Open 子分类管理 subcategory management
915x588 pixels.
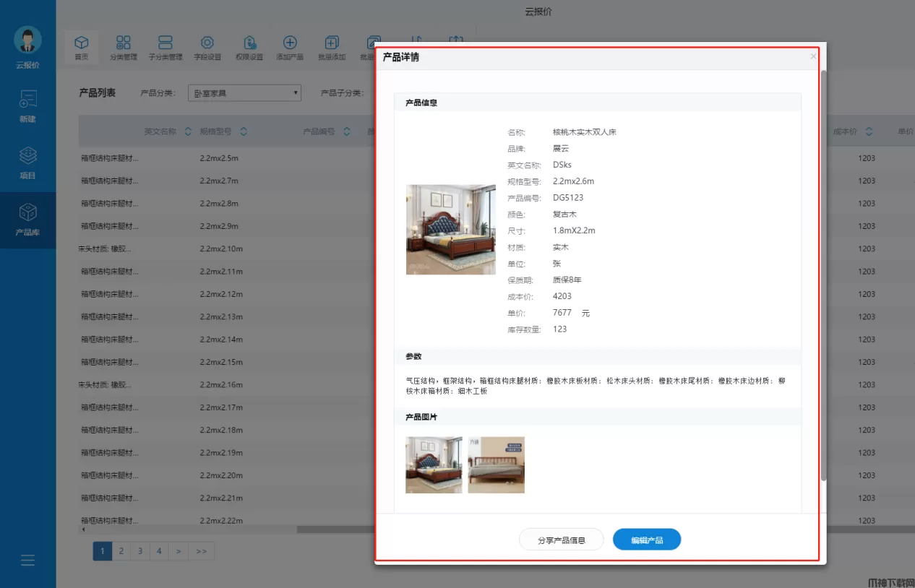(166, 43)
